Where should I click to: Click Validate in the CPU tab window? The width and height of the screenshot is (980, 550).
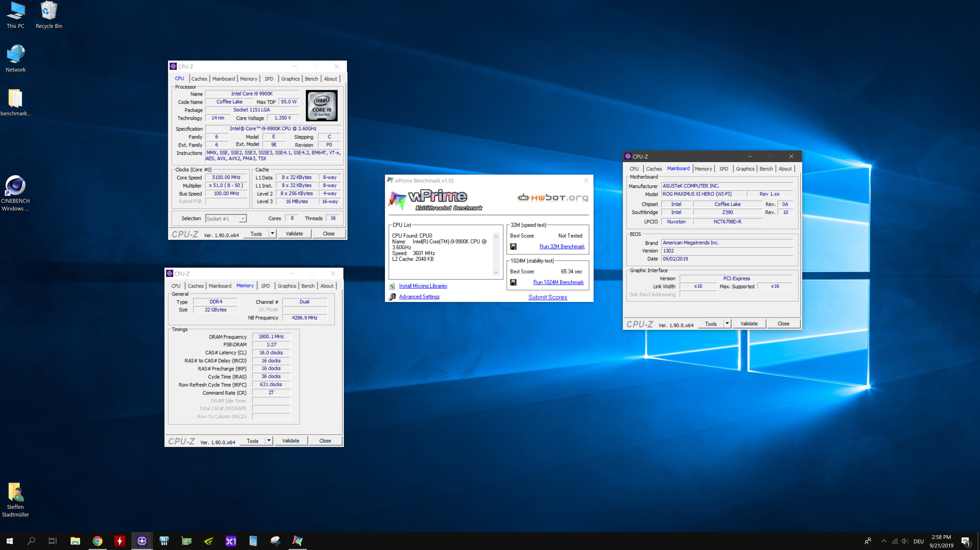[294, 233]
